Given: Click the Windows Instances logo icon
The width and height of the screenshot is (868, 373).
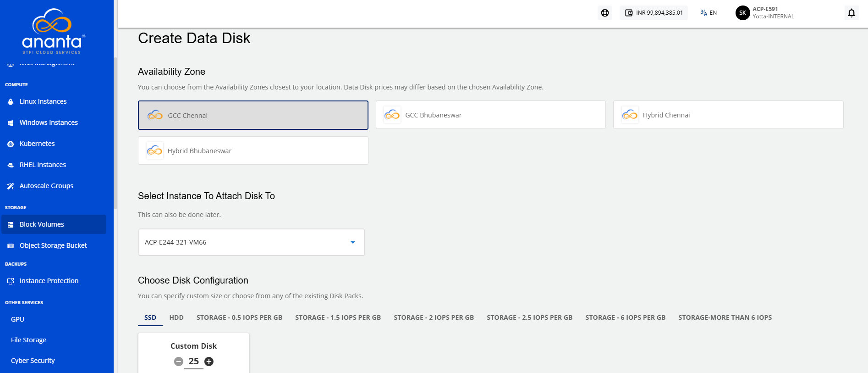Looking at the screenshot, I should [x=11, y=123].
